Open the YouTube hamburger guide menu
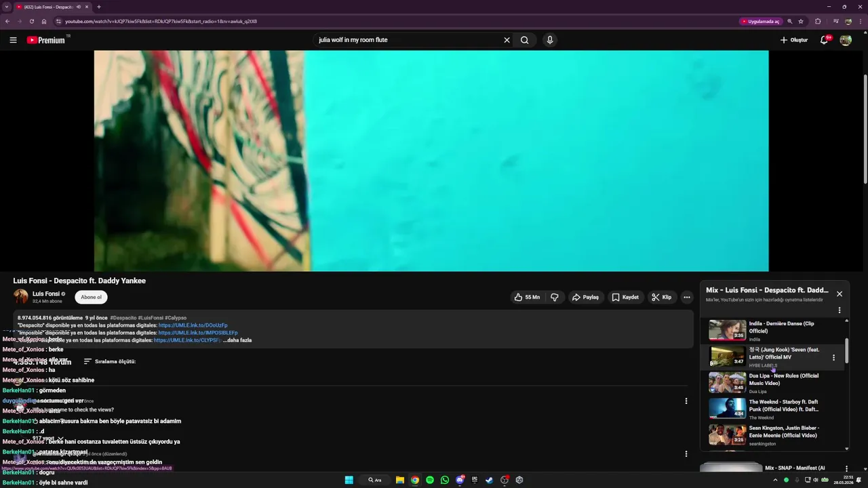 pos(13,40)
